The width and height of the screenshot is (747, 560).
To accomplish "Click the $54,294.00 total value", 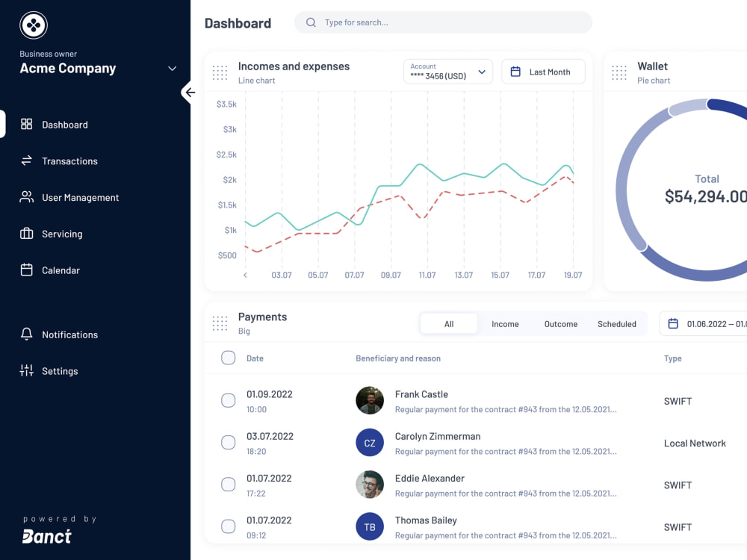I will 706,196.
